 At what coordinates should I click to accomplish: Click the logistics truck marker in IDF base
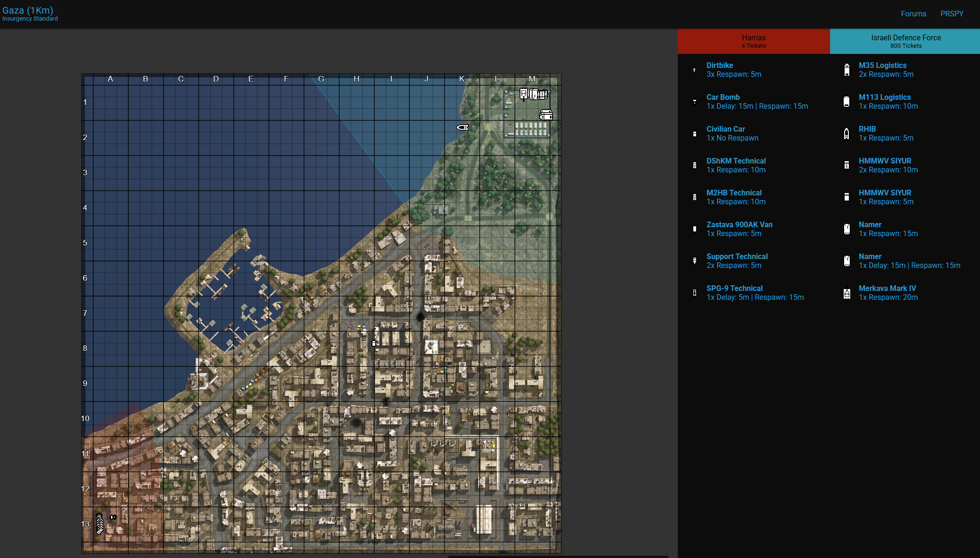tap(546, 115)
